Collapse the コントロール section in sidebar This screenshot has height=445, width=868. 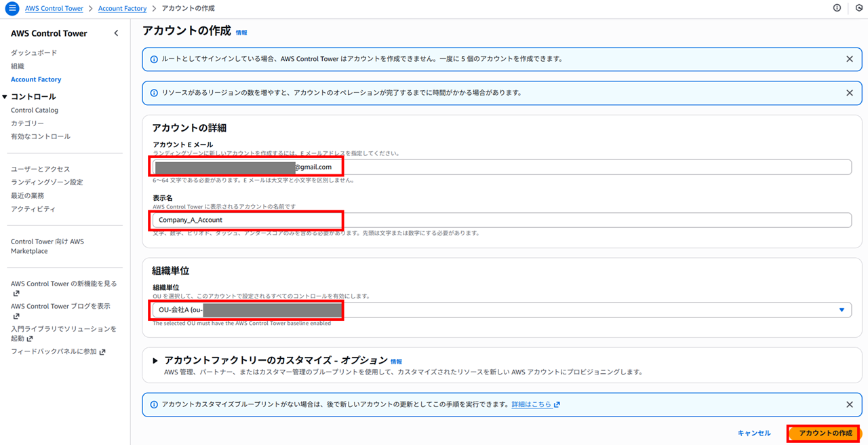[x=8, y=96]
